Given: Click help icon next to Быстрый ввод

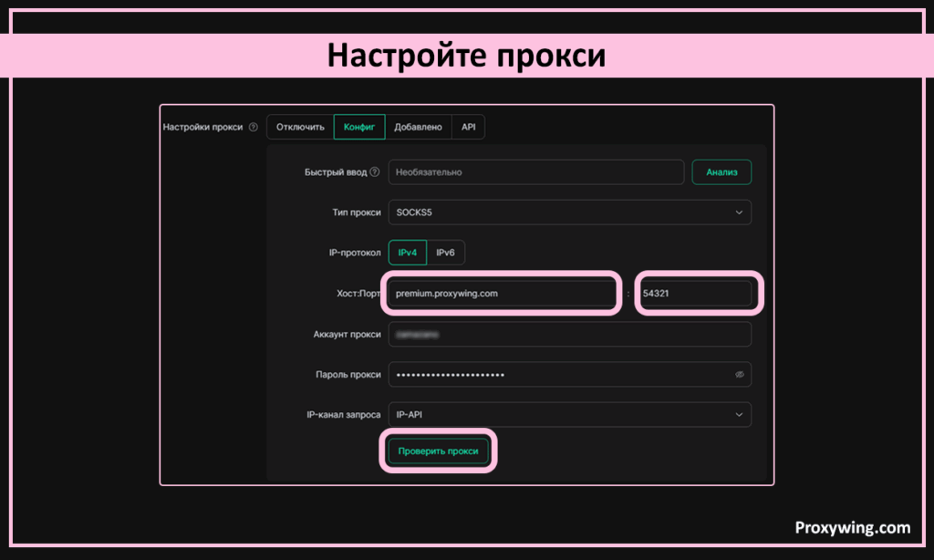Looking at the screenshot, I should 375,172.
